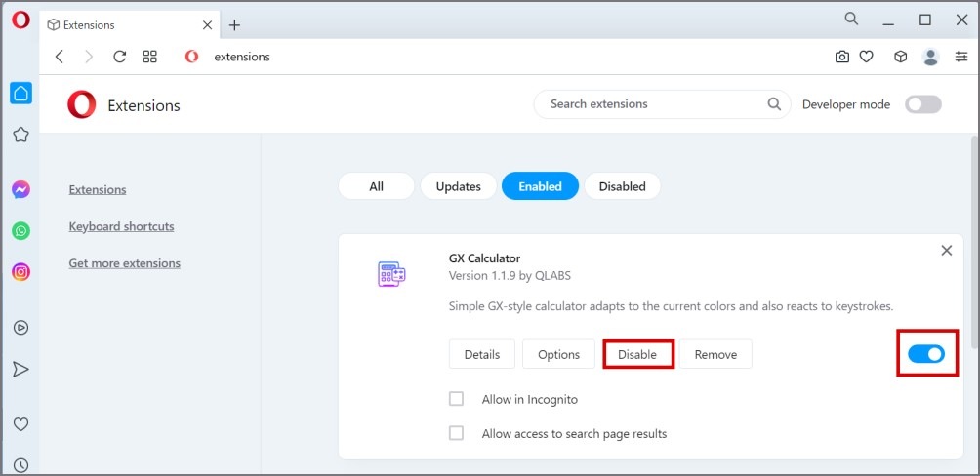Image resolution: width=980 pixels, height=476 pixels.
Task: Toggle Developer mode switch
Action: click(923, 104)
